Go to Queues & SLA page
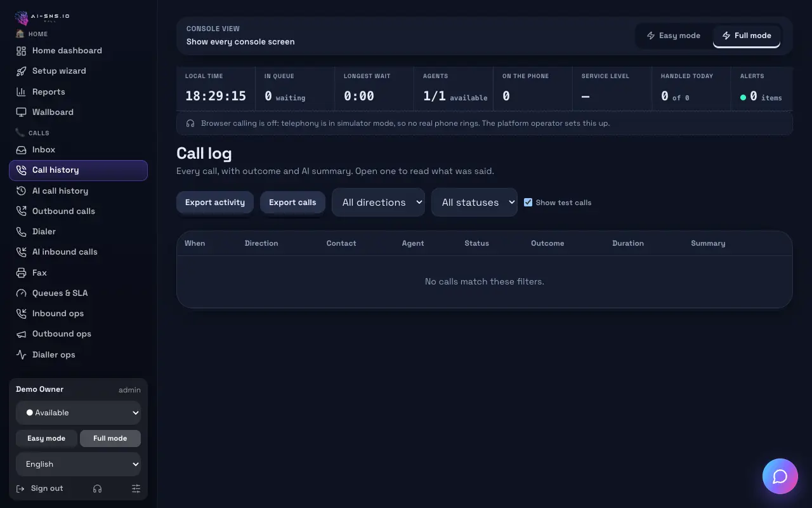 [78, 293]
